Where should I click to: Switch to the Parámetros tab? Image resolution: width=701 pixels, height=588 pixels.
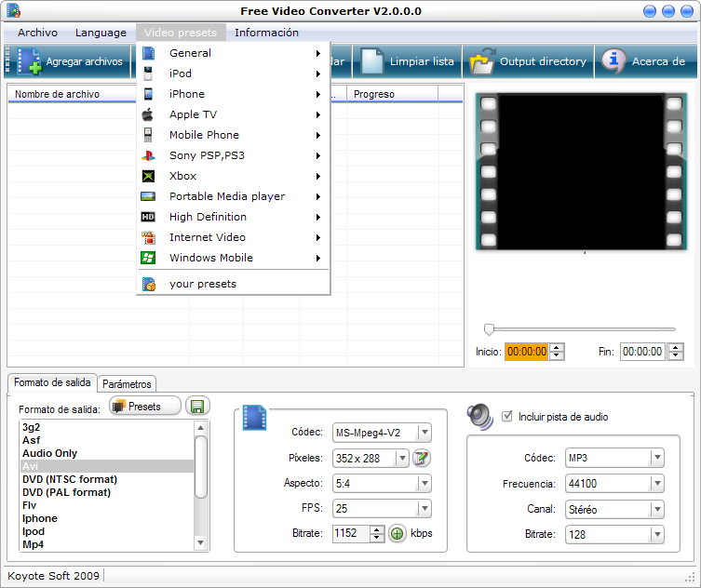(x=127, y=384)
